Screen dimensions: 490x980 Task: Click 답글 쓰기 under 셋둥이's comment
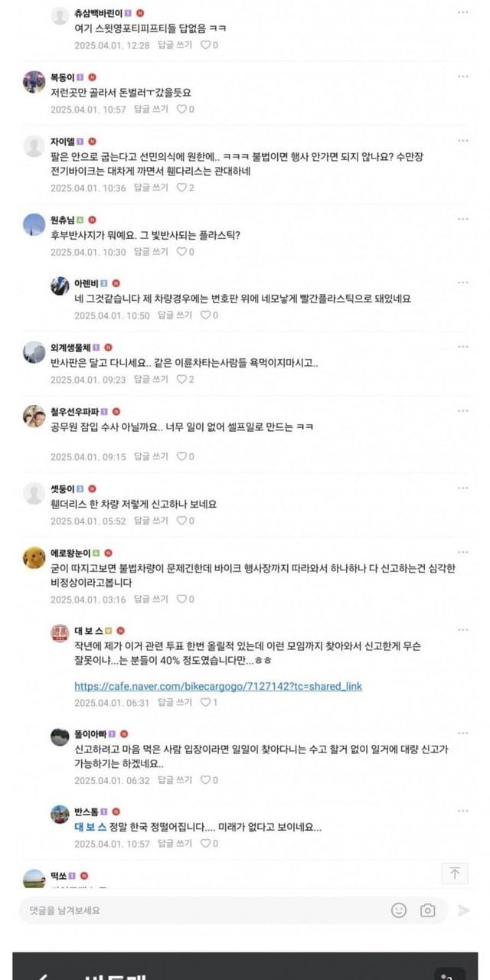point(151,521)
